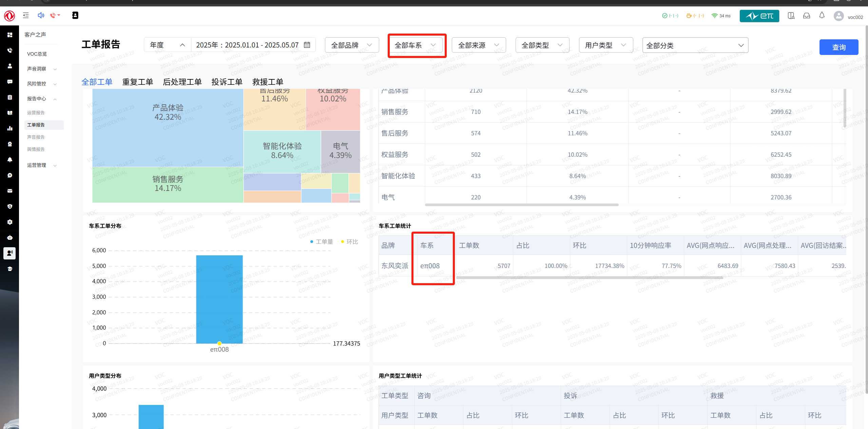This screenshot has width=868, height=429.
Task: Click the 智能化体验 8.64% treemap block
Action: 282,152
